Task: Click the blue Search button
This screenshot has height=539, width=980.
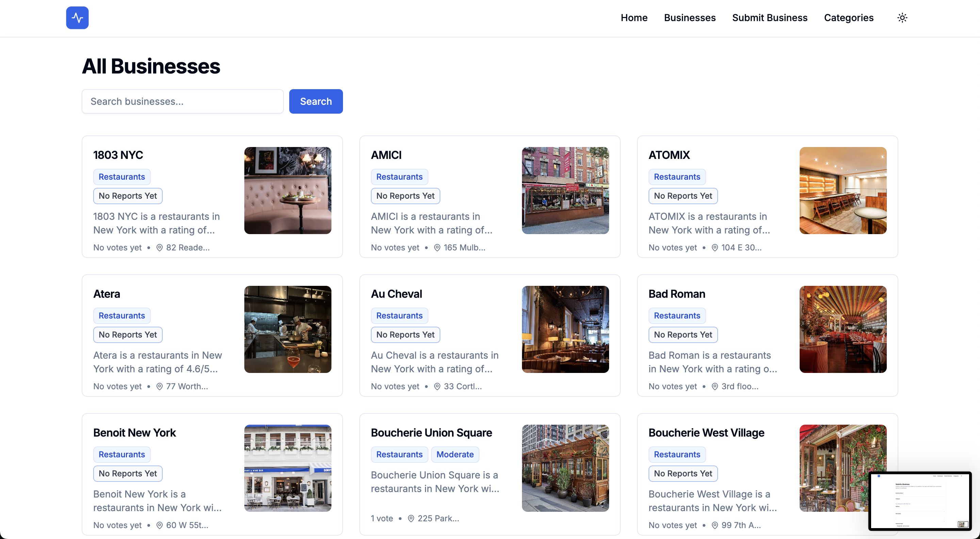Action: [316, 101]
